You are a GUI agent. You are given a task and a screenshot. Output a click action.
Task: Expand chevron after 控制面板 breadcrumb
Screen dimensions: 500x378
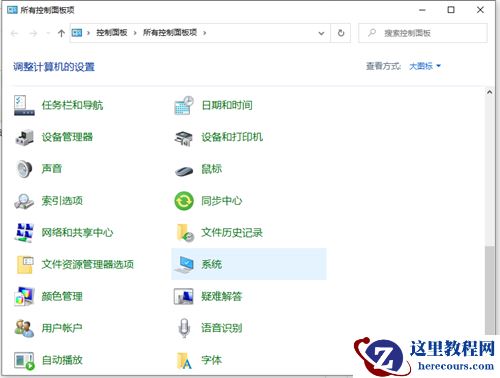(x=135, y=33)
